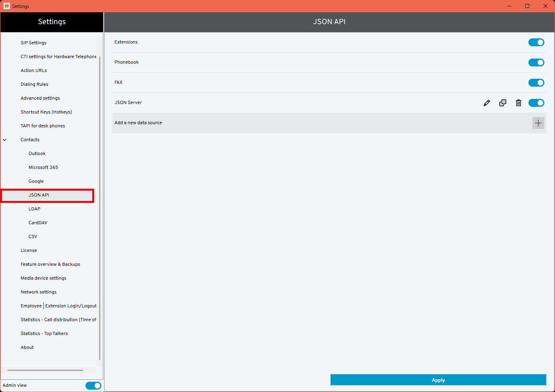Go to Microsoft 365 contacts settings

43,167
